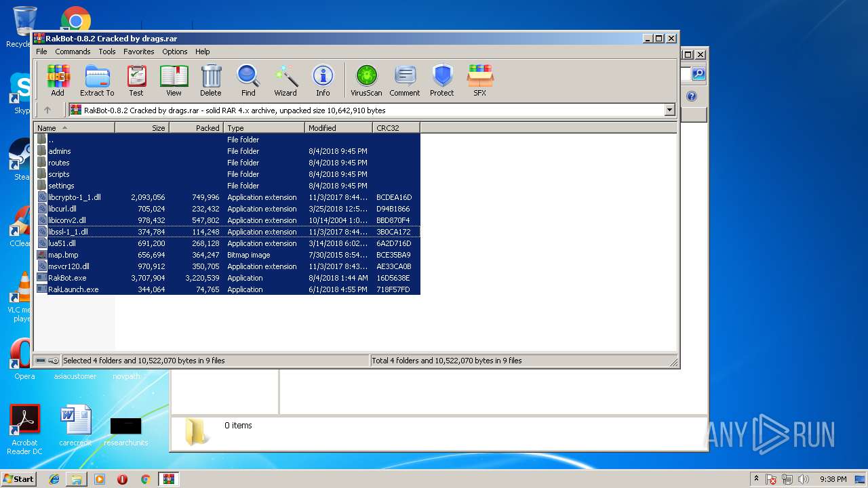868x488 pixels.
Task: Click the Protect archive icon
Action: click(x=441, y=81)
